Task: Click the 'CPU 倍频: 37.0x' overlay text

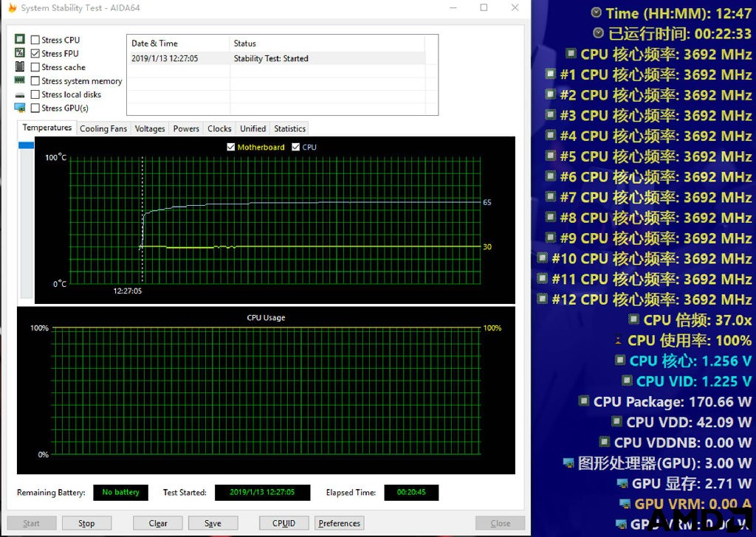Action: click(x=697, y=320)
